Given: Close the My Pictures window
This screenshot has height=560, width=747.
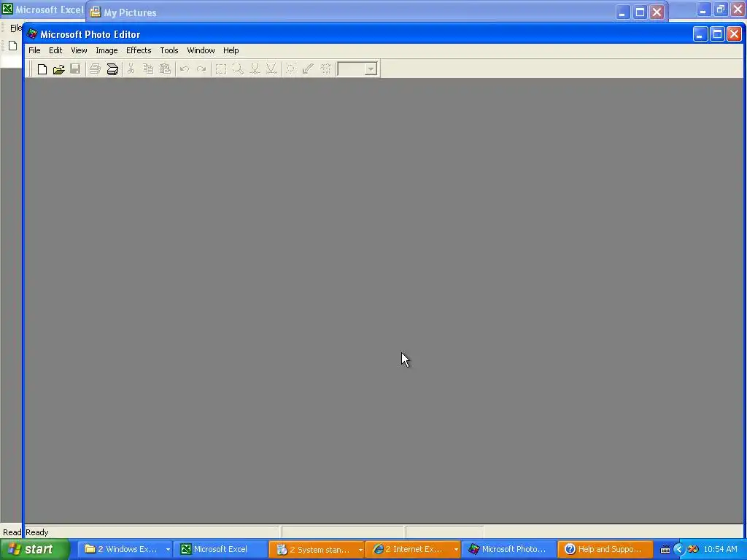Looking at the screenshot, I should 657,12.
